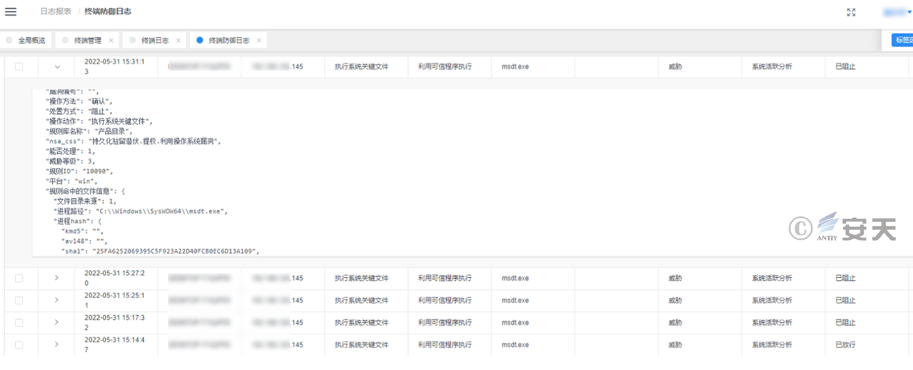Expand the 15:25:11 log row
Screen dimensions: 913x370
click(56, 300)
